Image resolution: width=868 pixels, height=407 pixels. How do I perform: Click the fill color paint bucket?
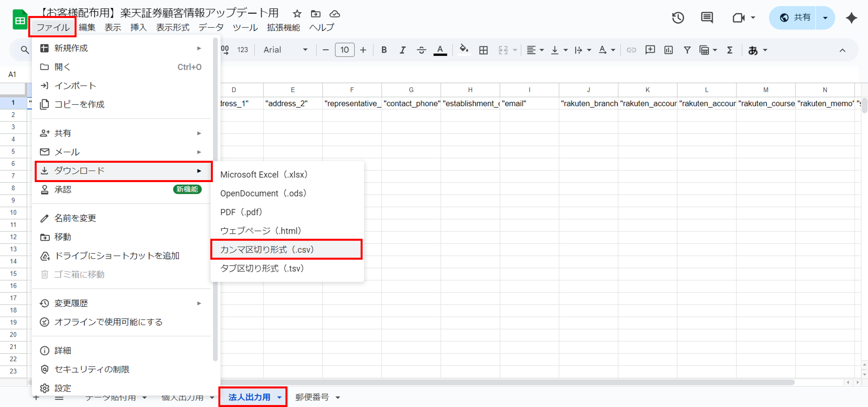click(x=464, y=50)
